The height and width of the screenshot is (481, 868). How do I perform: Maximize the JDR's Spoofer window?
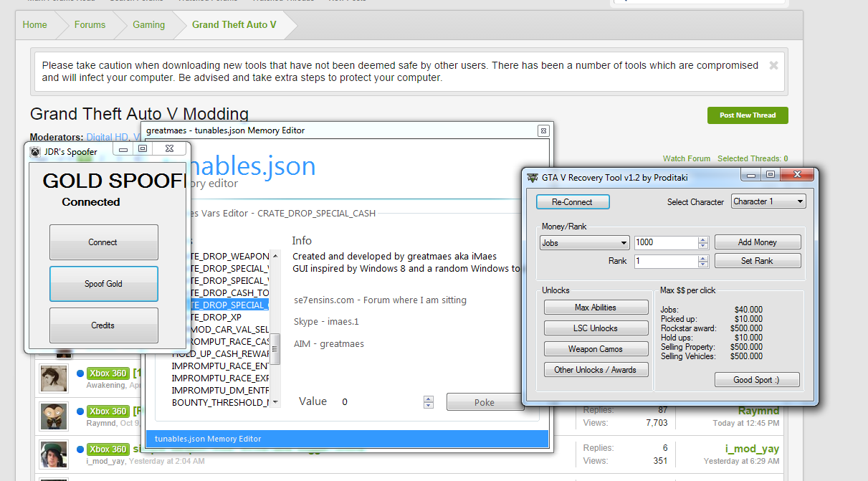[143, 149]
